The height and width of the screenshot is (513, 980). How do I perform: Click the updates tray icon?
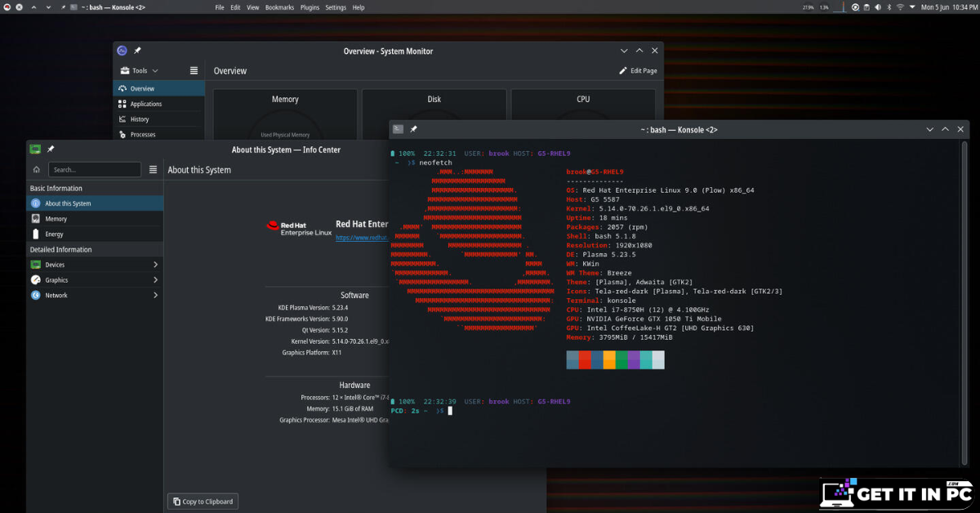[855, 7]
